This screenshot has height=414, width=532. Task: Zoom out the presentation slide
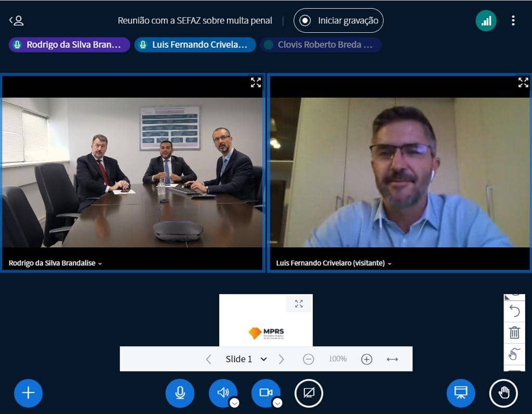pos(309,359)
